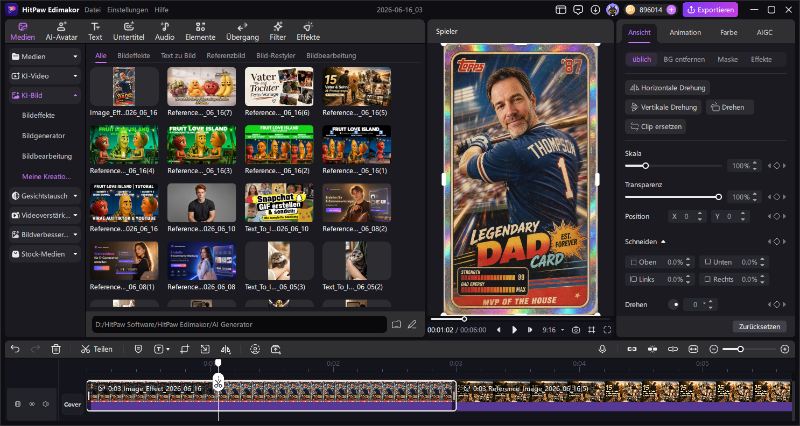The width and height of the screenshot is (800, 426).
Task: Delete selected clip with trash icon
Action: [x=56, y=349]
